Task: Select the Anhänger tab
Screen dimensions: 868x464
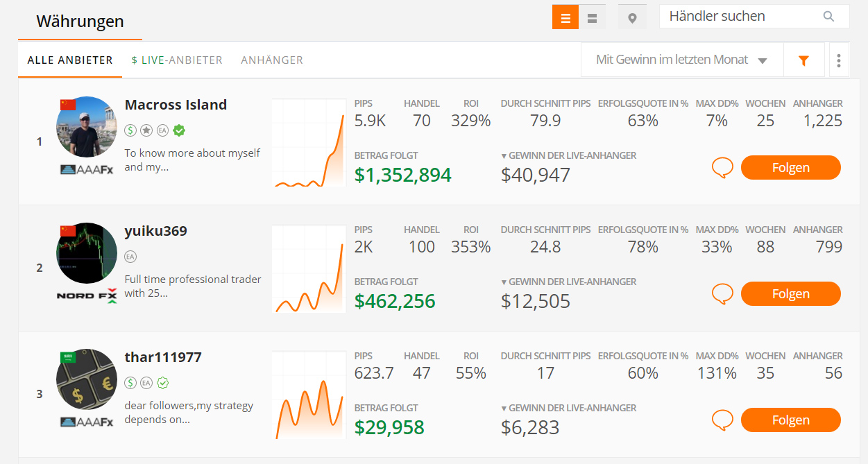Action: [x=272, y=60]
